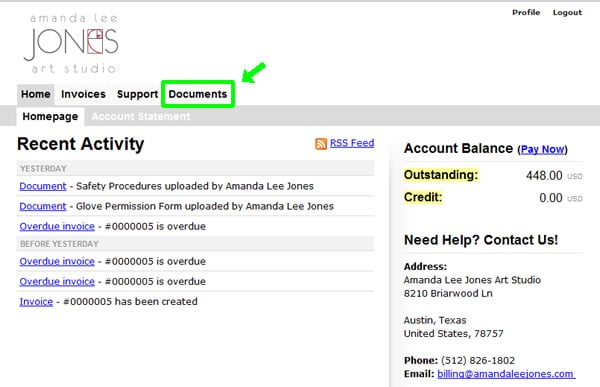Click the Logout link

pyautogui.click(x=567, y=13)
